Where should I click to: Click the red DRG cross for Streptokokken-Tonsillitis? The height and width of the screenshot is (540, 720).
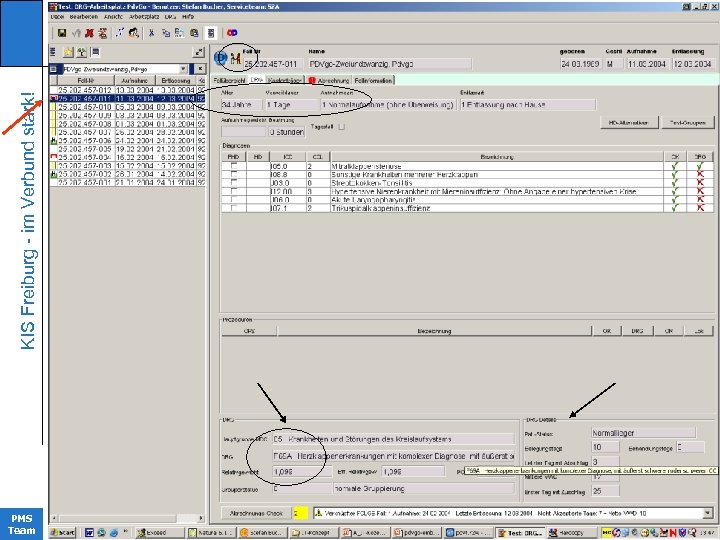tap(700, 183)
